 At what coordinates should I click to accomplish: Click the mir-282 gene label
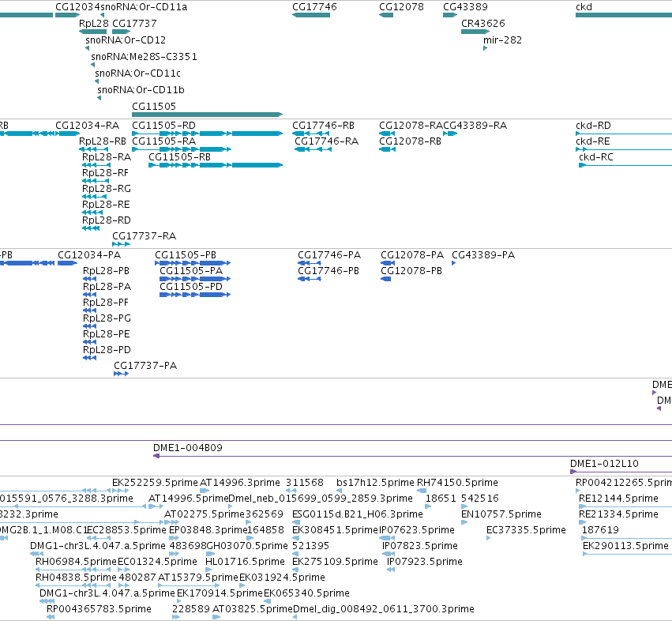[503, 40]
